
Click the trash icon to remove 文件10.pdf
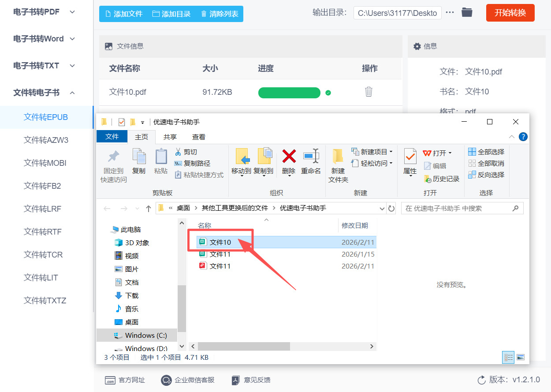pos(369,91)
